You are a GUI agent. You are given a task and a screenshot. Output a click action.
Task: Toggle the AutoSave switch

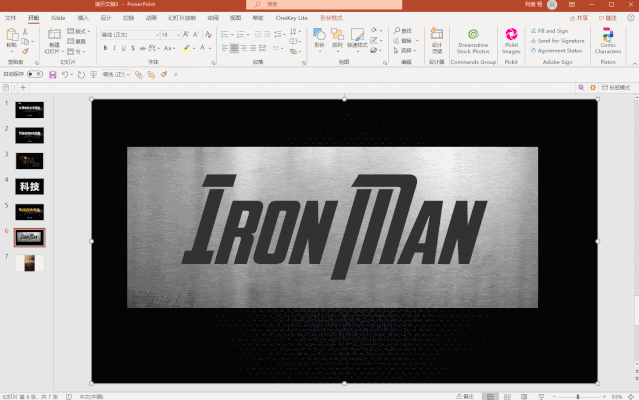point(35,74)
